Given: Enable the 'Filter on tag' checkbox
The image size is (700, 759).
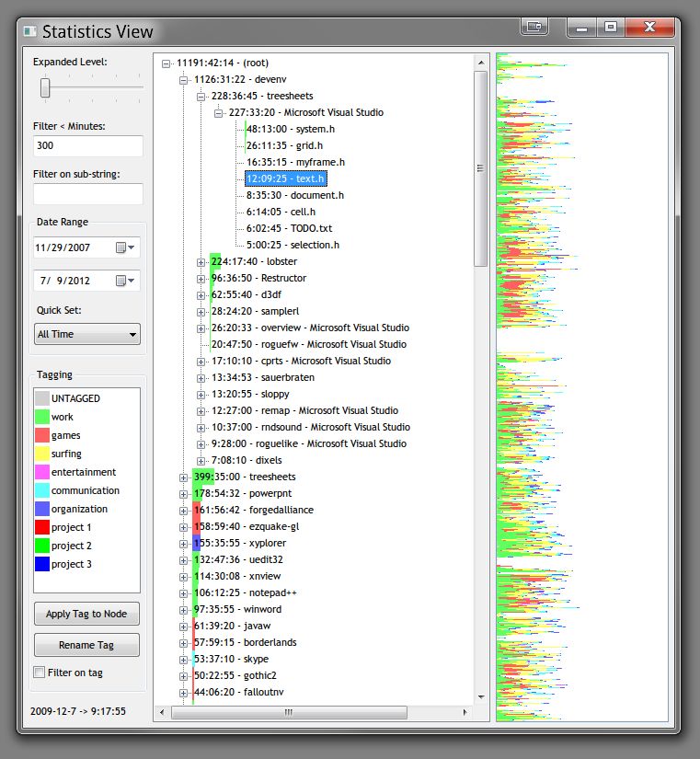Looking at the screenshot, I should (39, 673).
